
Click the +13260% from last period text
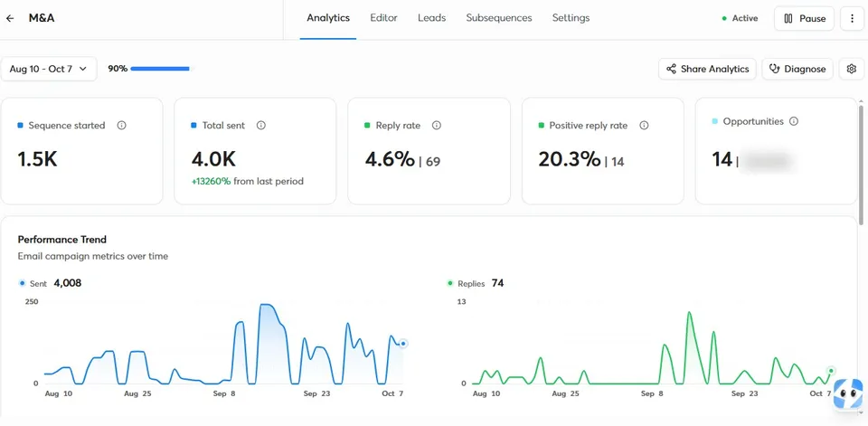click(x=248, y=181)
